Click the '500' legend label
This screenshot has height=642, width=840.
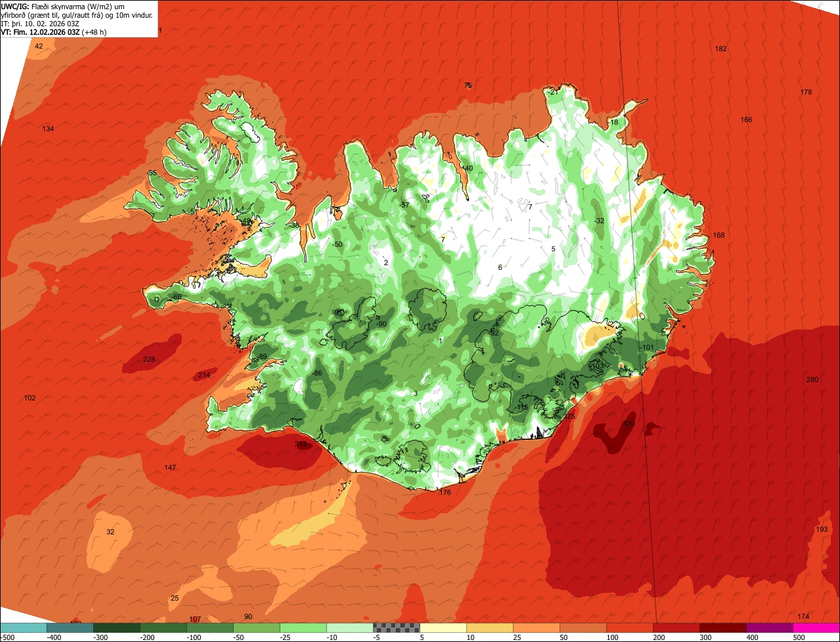click(799, 637)
